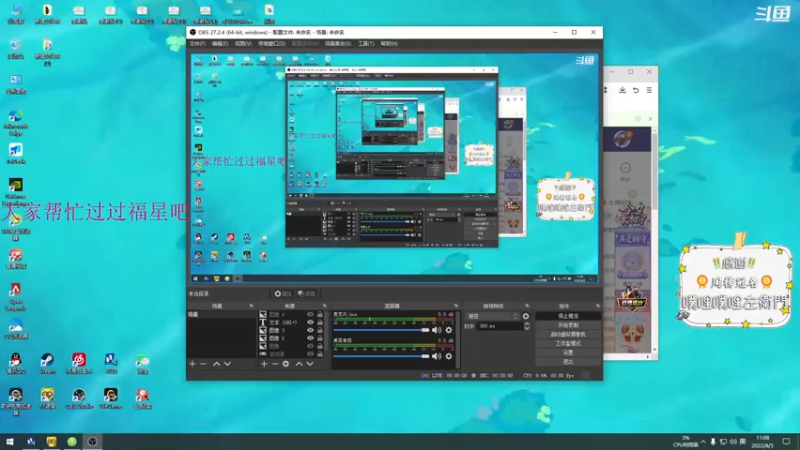Adjust the 桌面音频 volume slider
This screenshot has height=450, width=800.
[x=382, y=356]
